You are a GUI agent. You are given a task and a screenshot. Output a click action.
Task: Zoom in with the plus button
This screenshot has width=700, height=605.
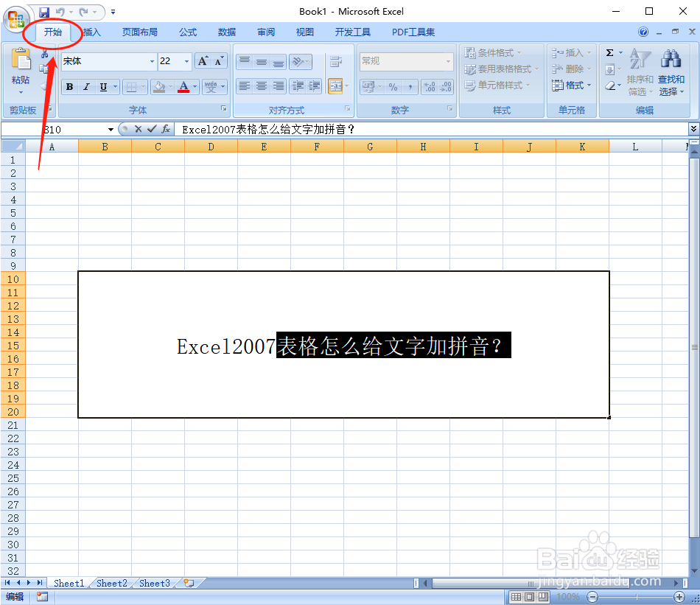pyautogui.click(x=679, y=596)
